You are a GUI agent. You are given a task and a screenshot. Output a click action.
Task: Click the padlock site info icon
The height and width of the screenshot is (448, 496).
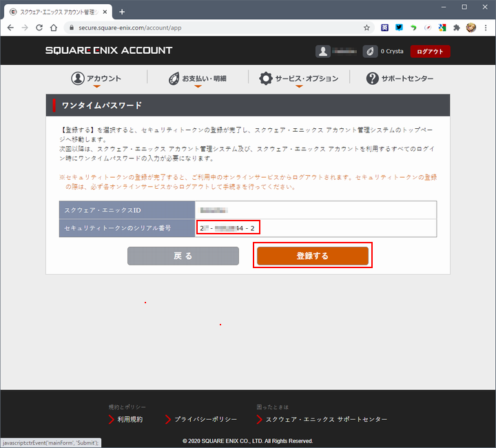[72, 28]
